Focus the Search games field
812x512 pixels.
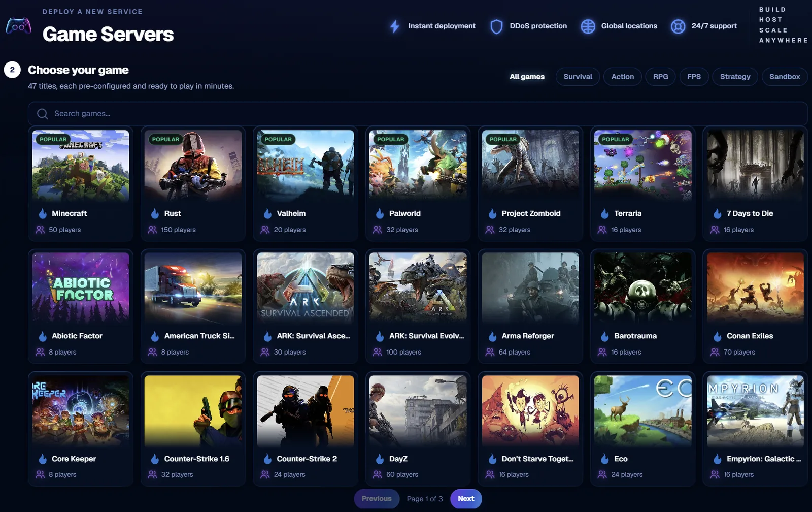tap(418, 114)
